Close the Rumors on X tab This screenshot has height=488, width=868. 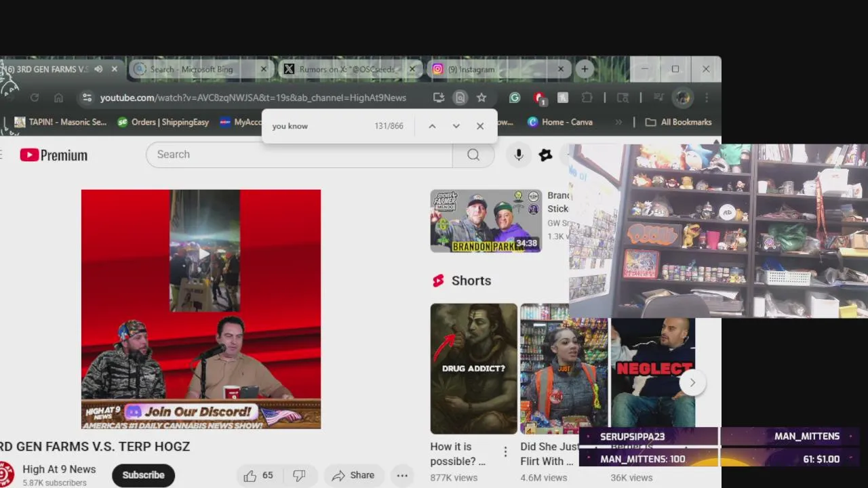coord(412,69)
